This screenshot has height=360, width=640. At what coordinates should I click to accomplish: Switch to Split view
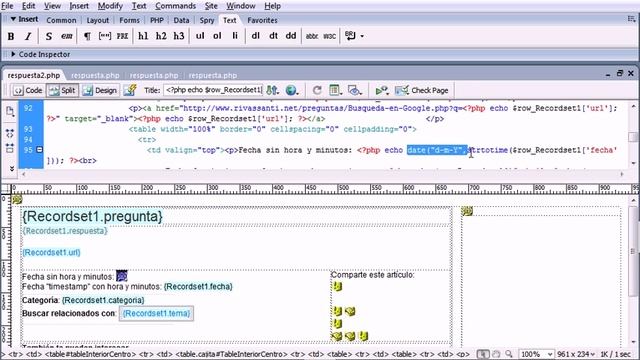click(62, 90)
